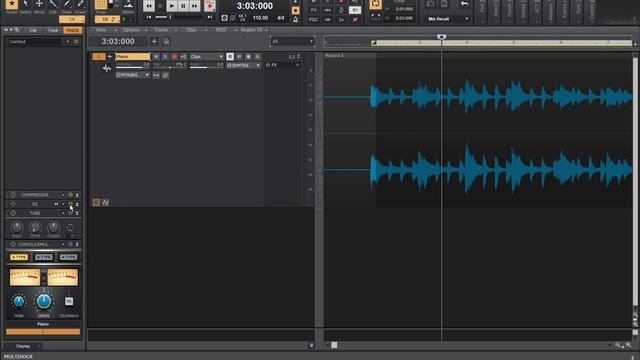Click the add track template icon
Image resolution: width=640 pixels, height=360 pixels.
[166, 41]
